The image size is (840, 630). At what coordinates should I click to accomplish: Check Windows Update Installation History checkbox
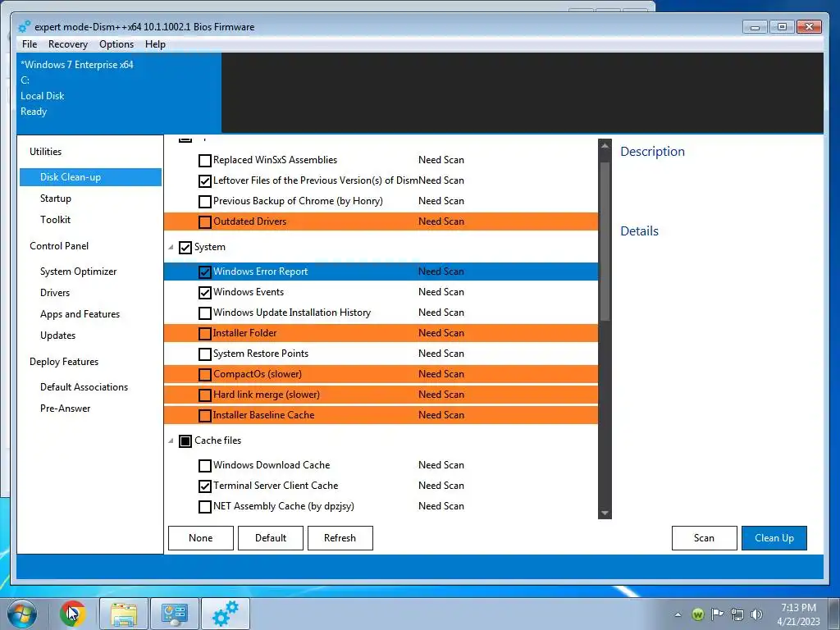coord(204,313)
